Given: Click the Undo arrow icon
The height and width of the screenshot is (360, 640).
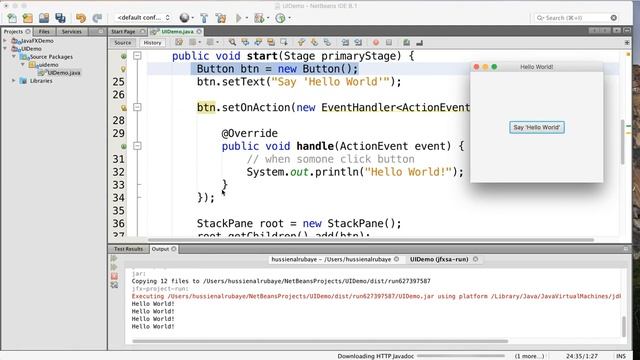Looking at the screenshot, I should click(x=81, y=18).
